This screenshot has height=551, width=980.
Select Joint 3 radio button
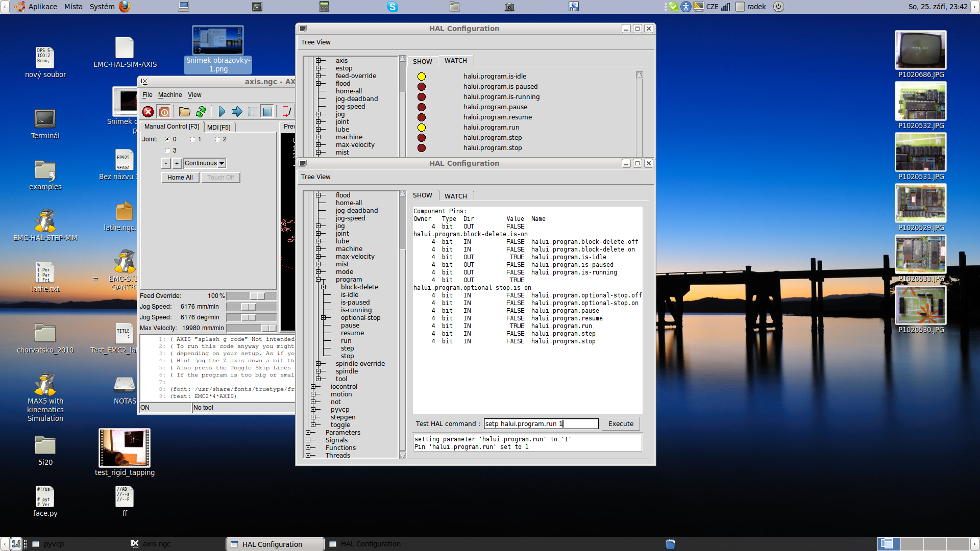coord(167,151)
